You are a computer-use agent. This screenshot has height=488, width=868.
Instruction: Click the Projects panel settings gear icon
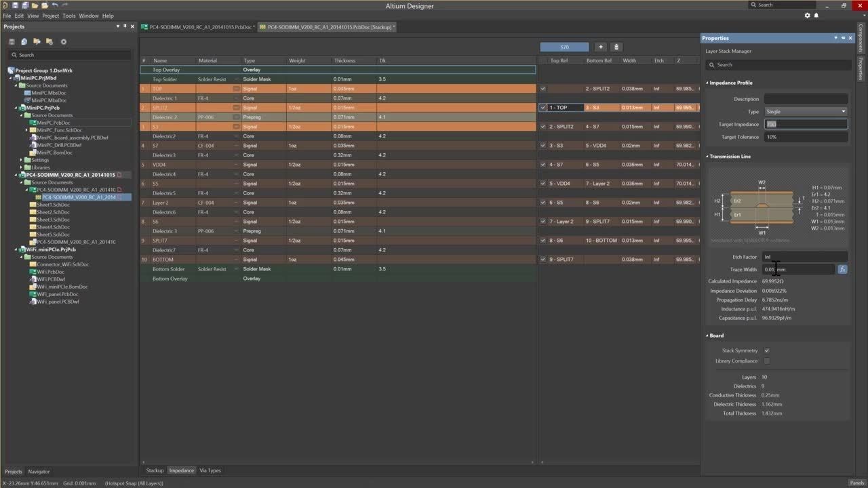(64, 42)
